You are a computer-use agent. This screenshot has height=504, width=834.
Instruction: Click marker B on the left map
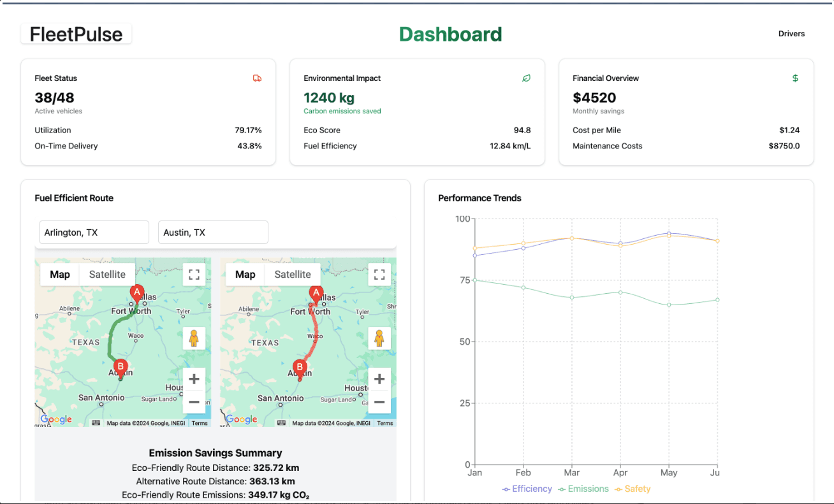pos(120,369)
